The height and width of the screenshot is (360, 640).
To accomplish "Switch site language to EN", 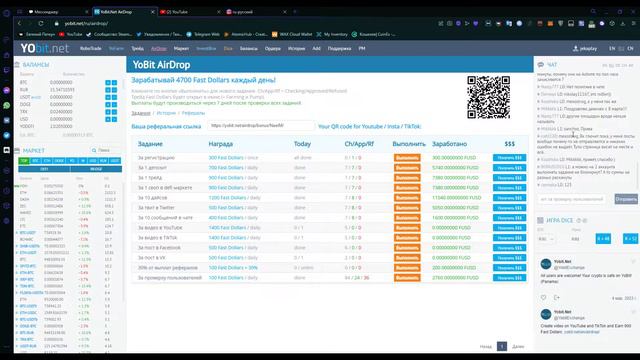I will 612,49.
